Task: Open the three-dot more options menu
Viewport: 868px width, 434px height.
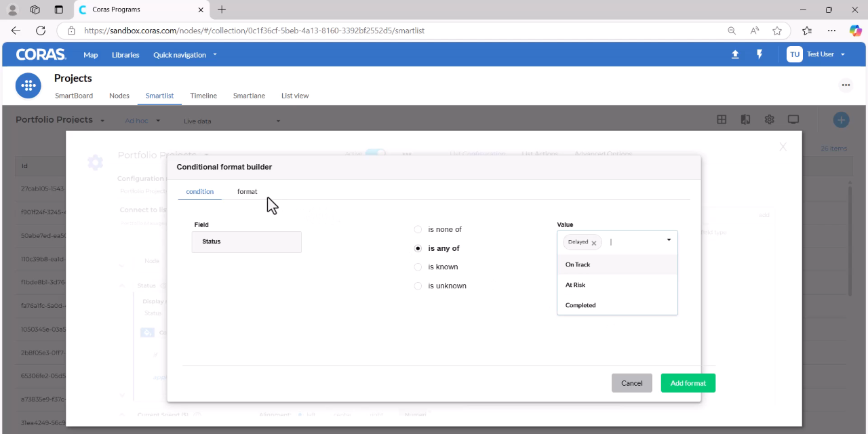Action: click(846, 85)
